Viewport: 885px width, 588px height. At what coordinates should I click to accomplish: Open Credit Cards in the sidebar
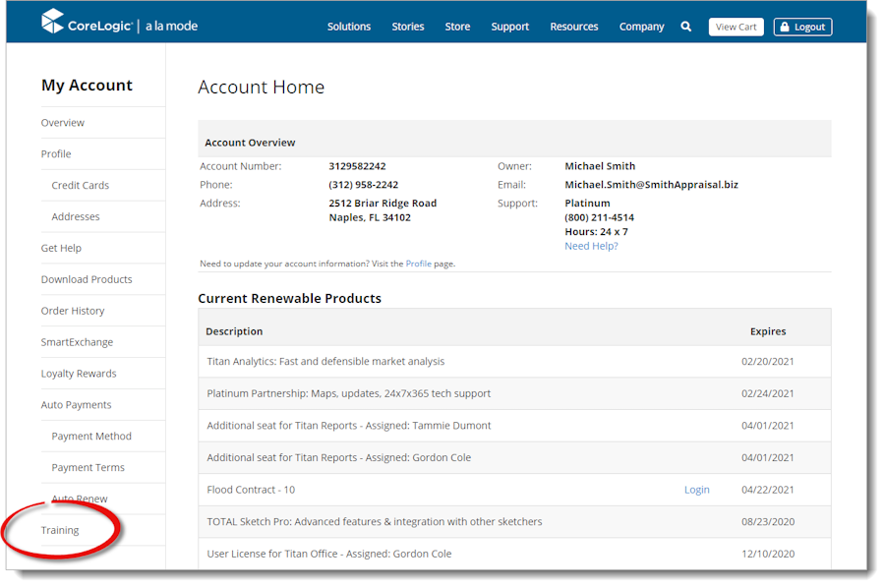tap(81, 185)
